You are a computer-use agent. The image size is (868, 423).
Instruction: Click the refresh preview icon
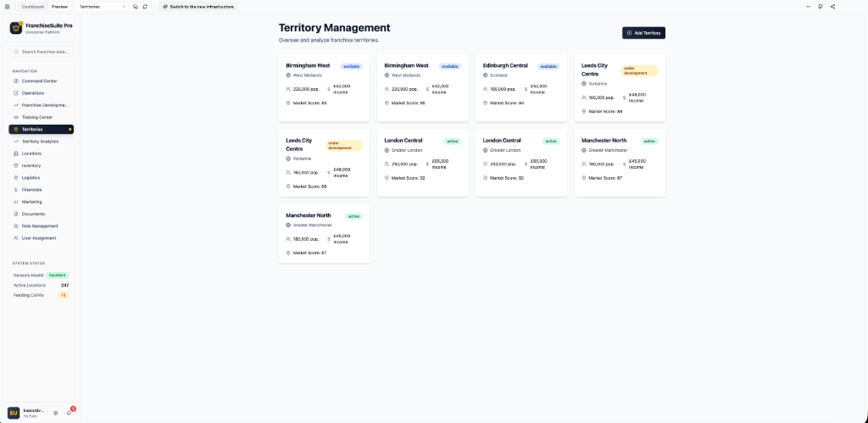point(145,7)
